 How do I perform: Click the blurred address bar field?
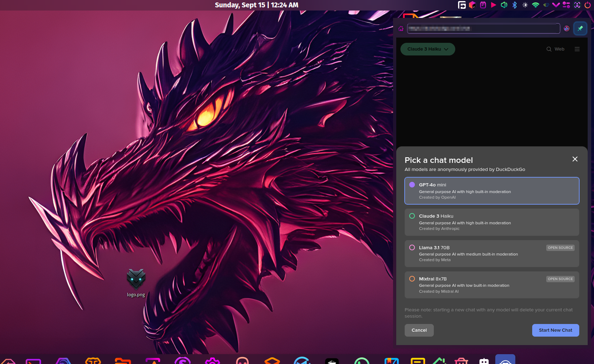coord(483,28)
